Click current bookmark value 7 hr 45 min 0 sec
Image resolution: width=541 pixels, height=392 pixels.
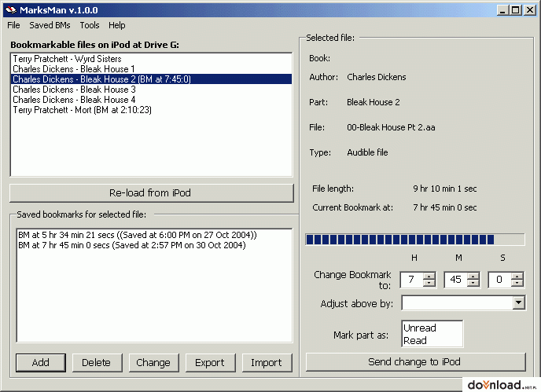point(445,207)
